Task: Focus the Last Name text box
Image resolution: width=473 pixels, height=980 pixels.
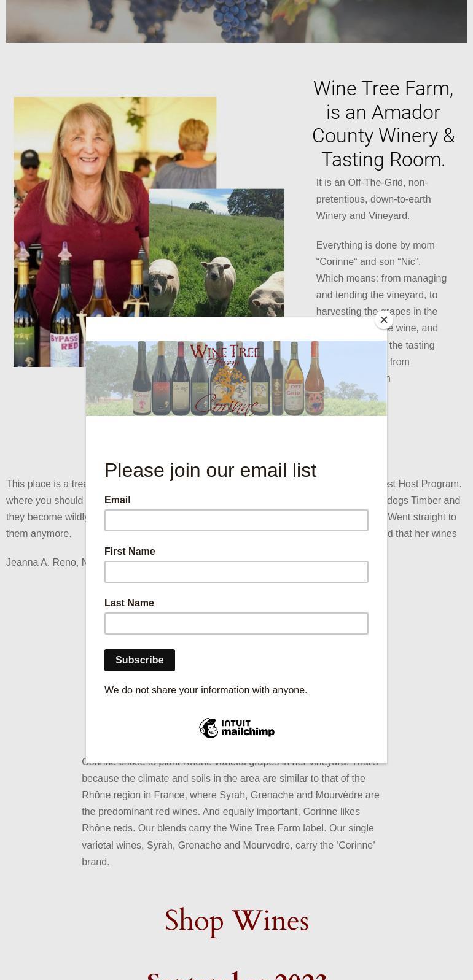Action: pos(236,623)
